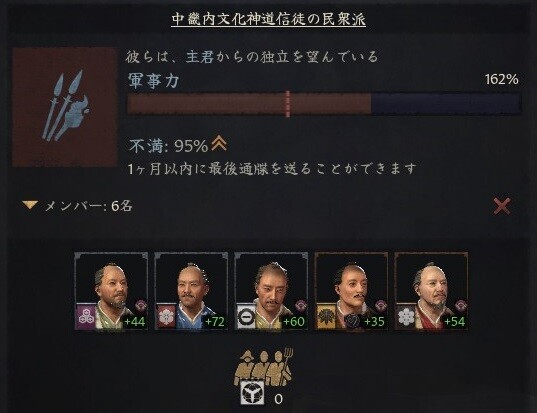Select the member portrait with +35

point(352,291)
